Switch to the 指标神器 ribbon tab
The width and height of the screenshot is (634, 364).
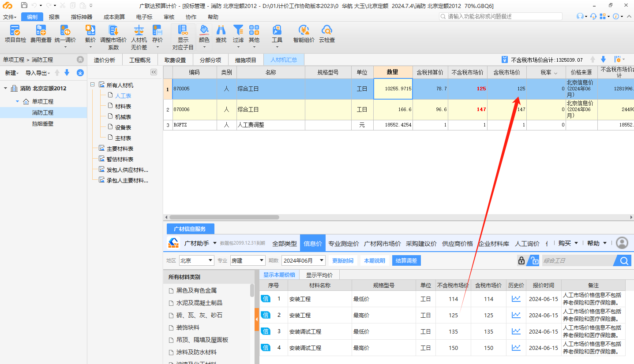(x=82, y=17)
